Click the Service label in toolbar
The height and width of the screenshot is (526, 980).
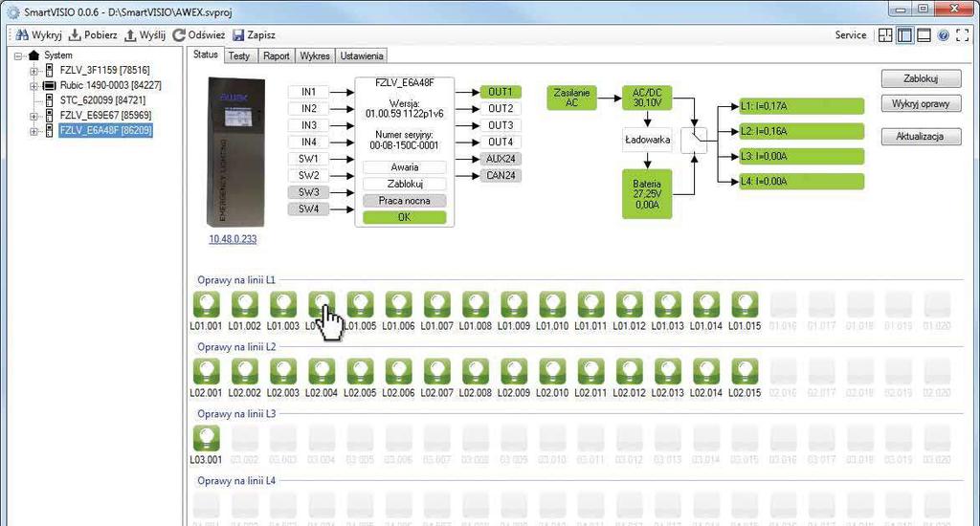(x=851, y=35)
